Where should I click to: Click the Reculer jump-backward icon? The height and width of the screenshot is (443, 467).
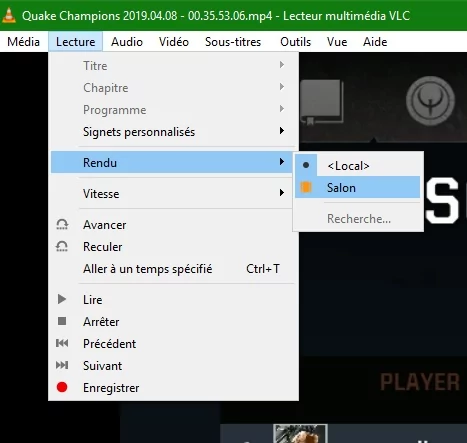pos(62,247)
